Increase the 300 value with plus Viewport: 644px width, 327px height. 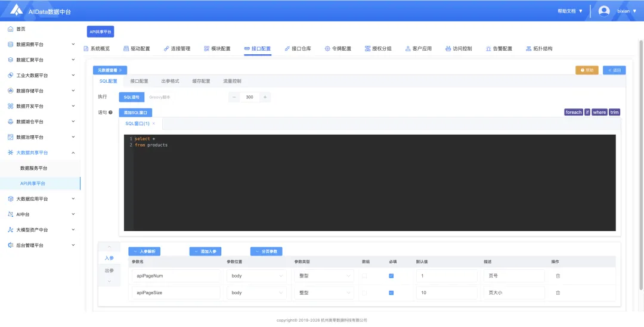pos(265,97)
